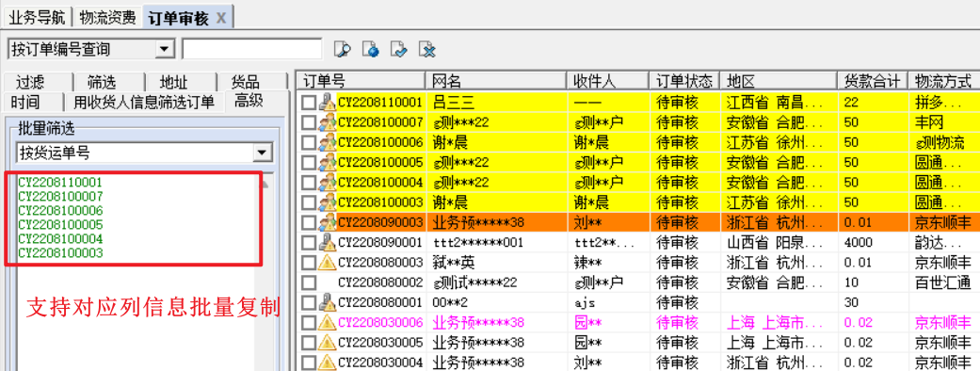The width and height of the screenshot is (980, 371).
Task: Tick checkbox for order CY2208100003
Action: tap(309, 202)
